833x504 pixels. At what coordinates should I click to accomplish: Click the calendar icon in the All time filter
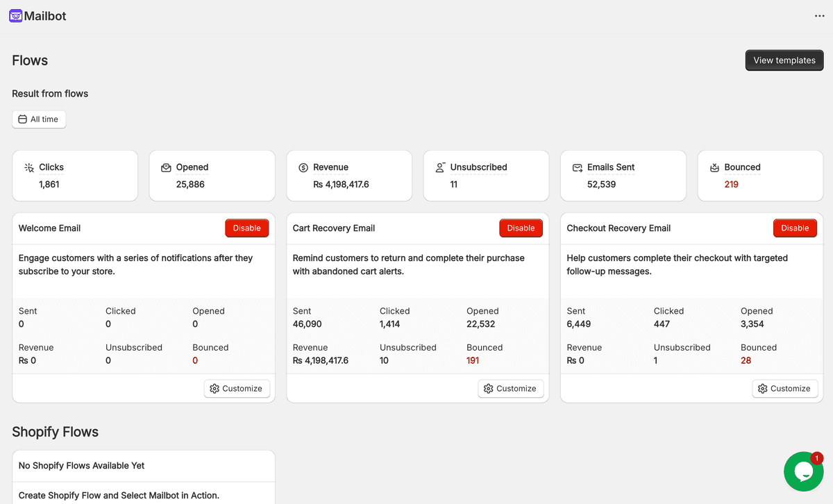pyautogui.click(x=22, y=119)
